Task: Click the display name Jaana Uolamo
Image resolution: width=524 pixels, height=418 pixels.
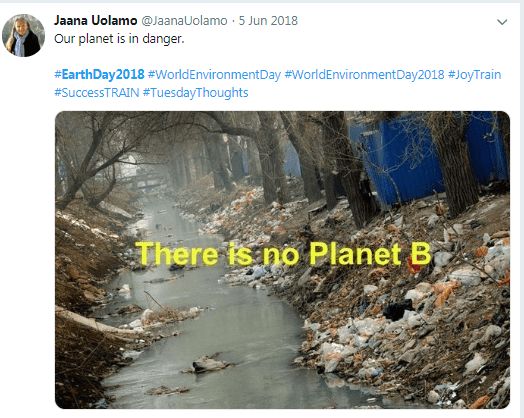Action: point(96,20)
